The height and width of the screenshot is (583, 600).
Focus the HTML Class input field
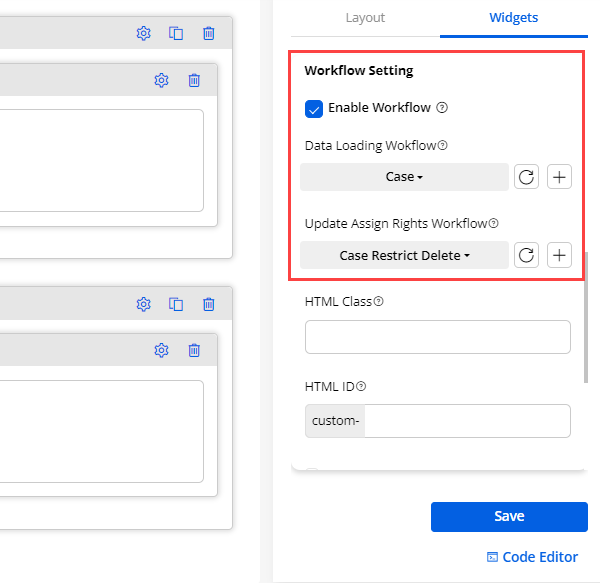tap(437, 337)
